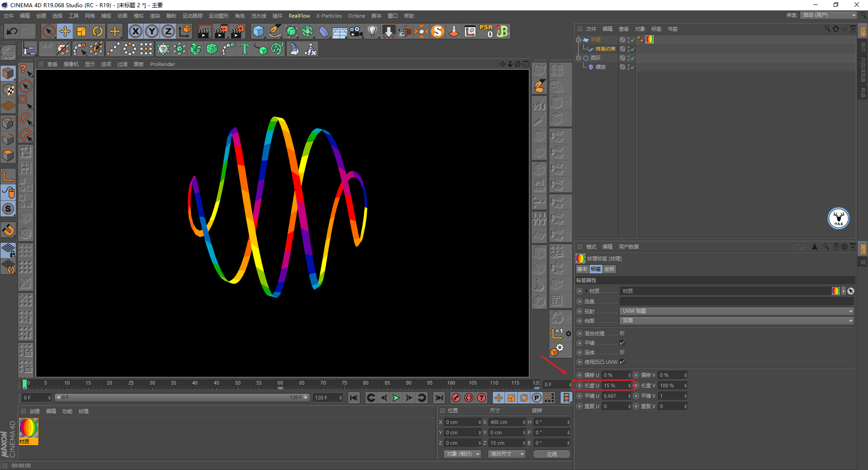
Task: Open 对象 (相对) coordinate dropdown
Action: tap(462, 454)
